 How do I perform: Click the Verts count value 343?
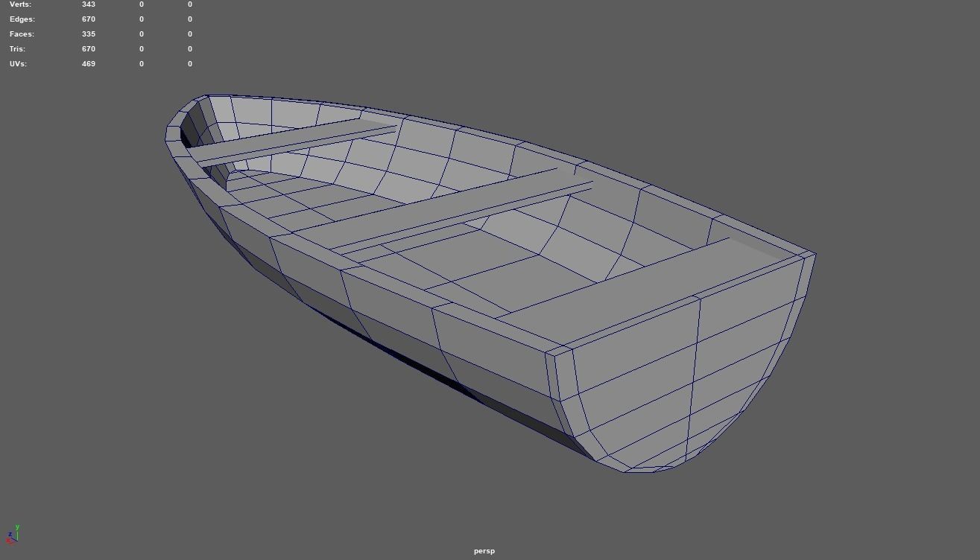coord(89,4)
